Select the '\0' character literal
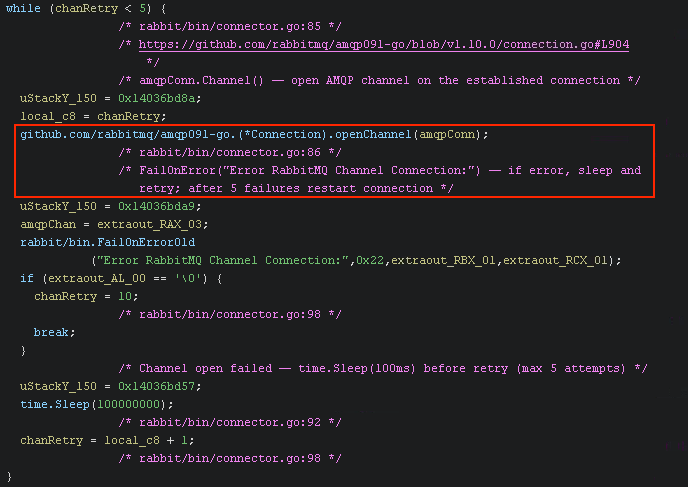 tap(188, 278)
